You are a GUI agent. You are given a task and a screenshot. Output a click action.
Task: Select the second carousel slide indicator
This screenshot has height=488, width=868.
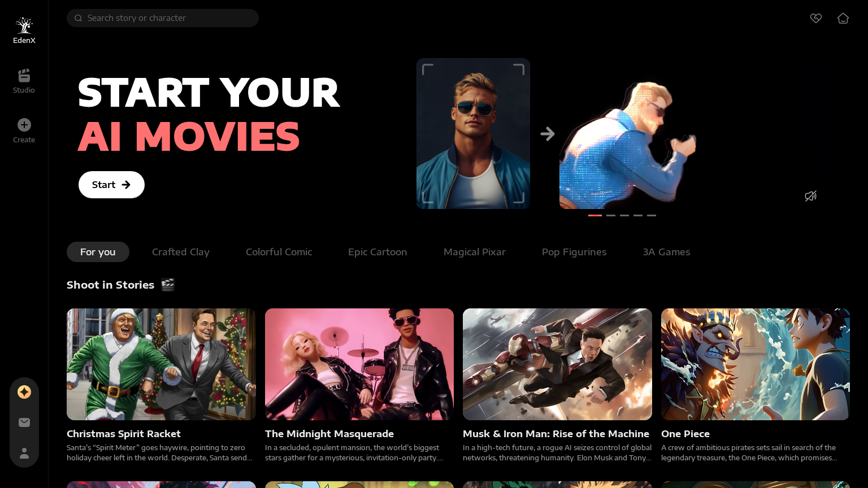611,215
